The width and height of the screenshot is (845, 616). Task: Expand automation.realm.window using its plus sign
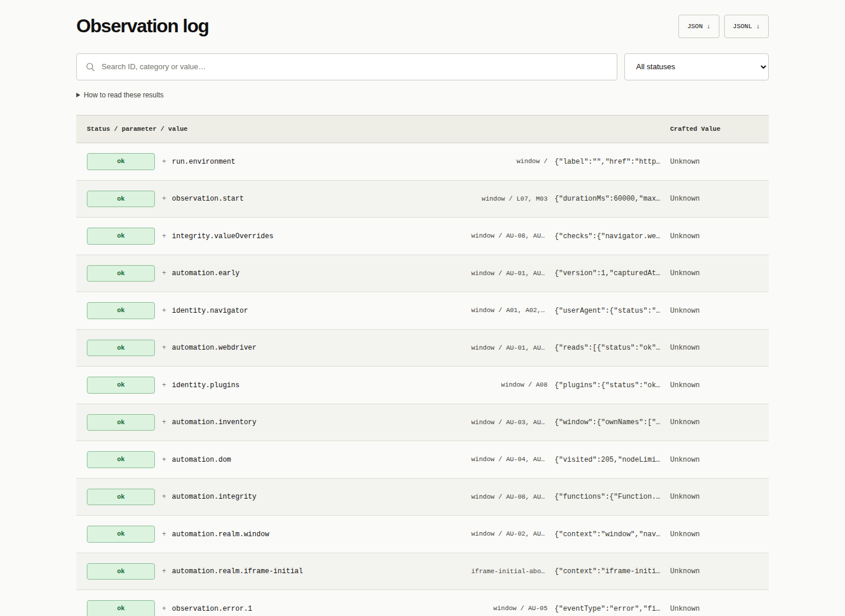coord(164,534)
